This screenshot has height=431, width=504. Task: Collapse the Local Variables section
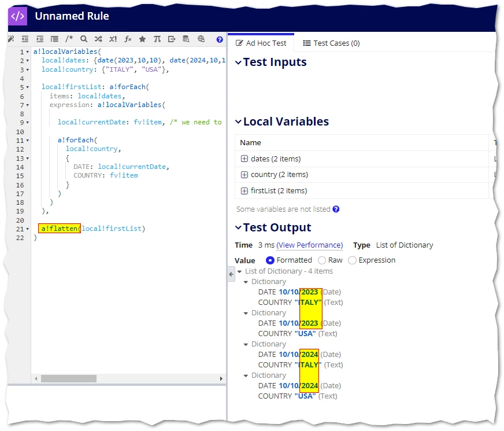pos(238,121)
